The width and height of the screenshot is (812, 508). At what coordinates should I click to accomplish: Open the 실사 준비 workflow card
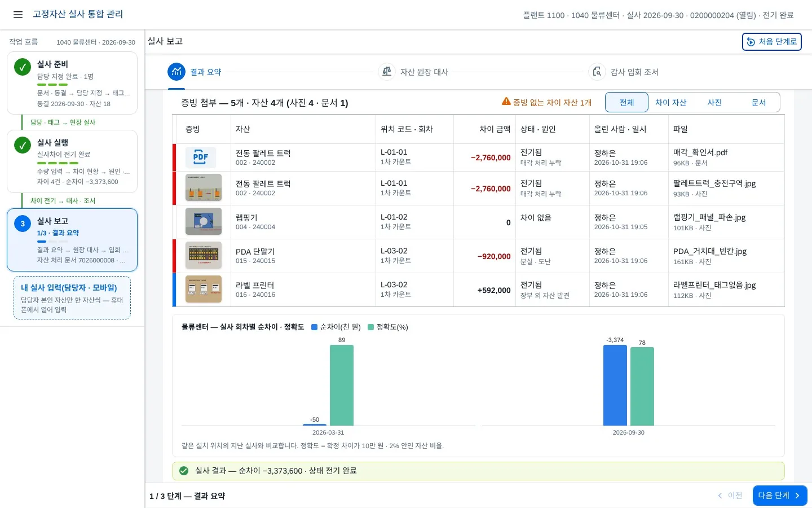(72, 83)
